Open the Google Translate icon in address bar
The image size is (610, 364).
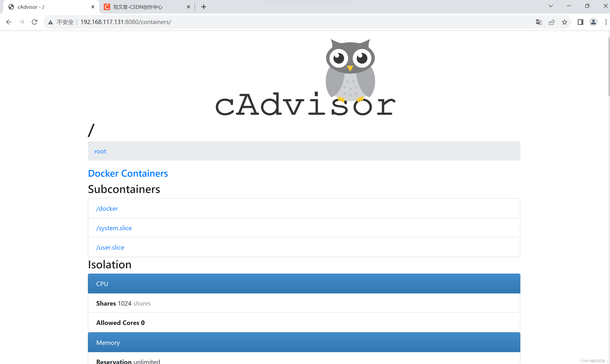tap(539, 22)
